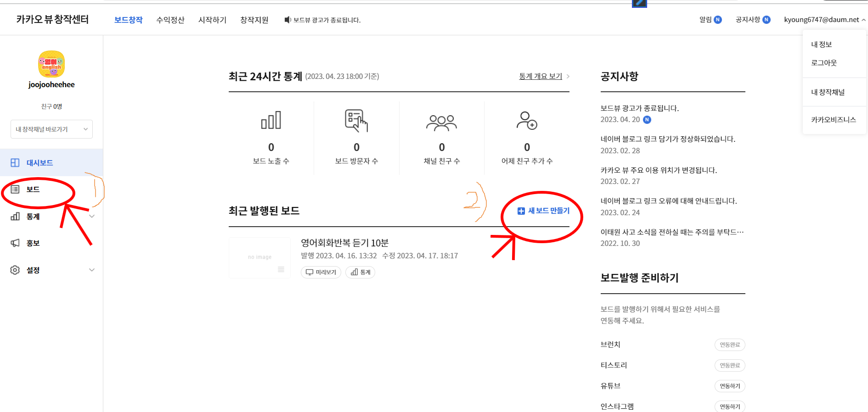Click the 새 보드 만들기 button
This screenshot has height=412, width=868.
click(543, 211)
